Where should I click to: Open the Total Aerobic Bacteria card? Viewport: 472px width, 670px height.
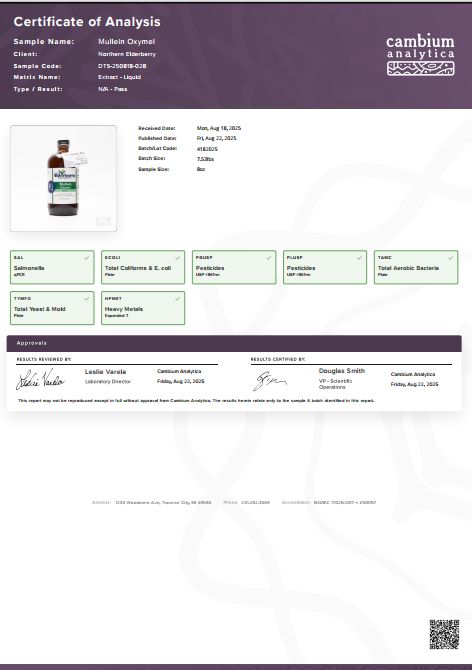416,267
